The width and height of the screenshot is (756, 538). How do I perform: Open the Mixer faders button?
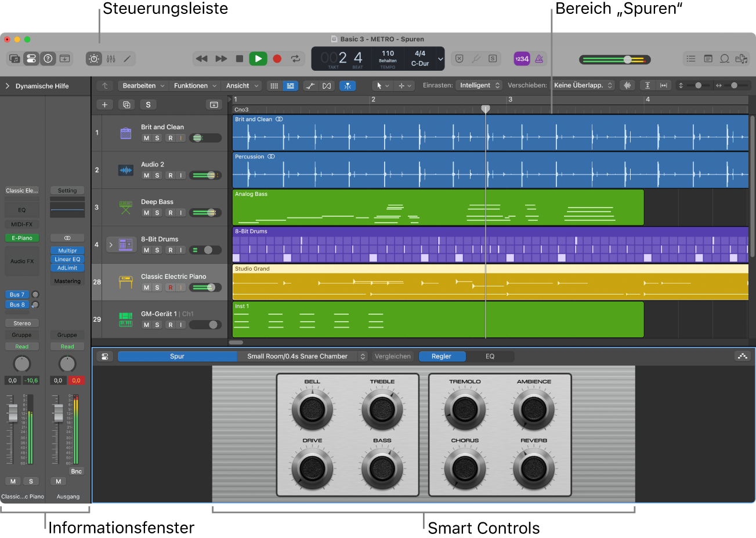111,59
